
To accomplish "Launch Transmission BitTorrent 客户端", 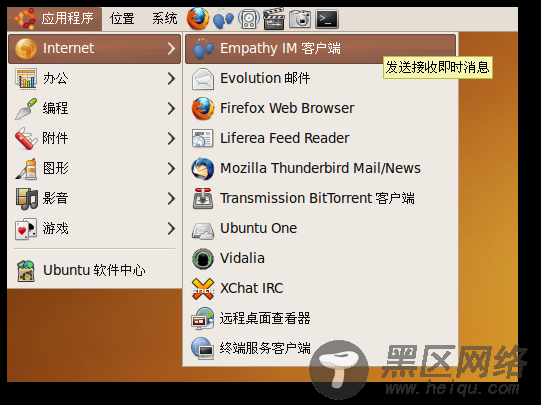I will tap(321, 198).
